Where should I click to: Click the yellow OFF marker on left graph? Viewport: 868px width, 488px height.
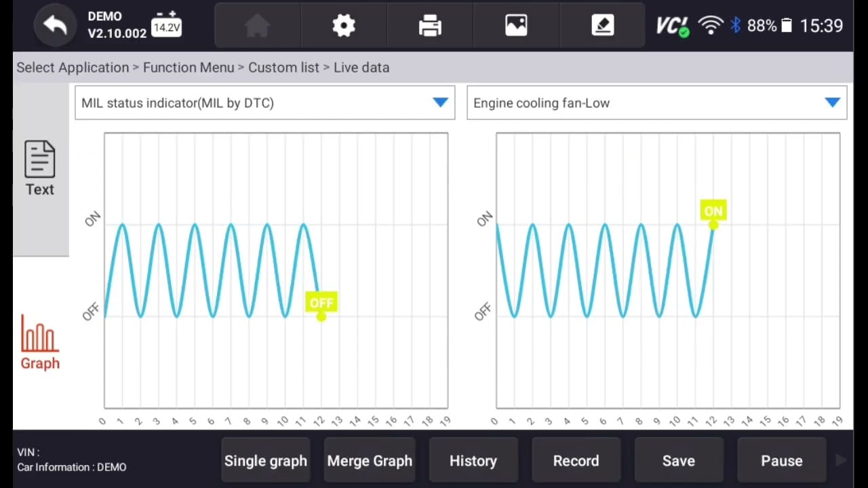(x=321, y=303)
